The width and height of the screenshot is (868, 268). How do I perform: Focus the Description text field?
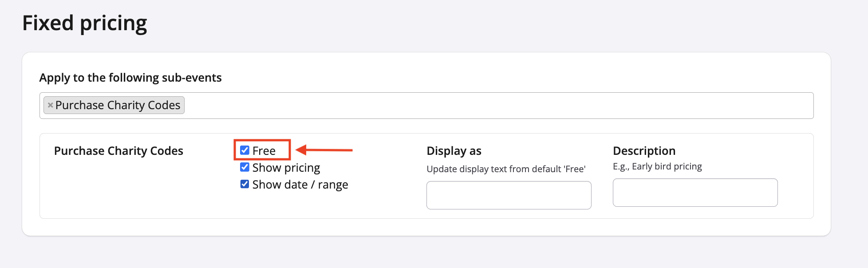point(695,193)
